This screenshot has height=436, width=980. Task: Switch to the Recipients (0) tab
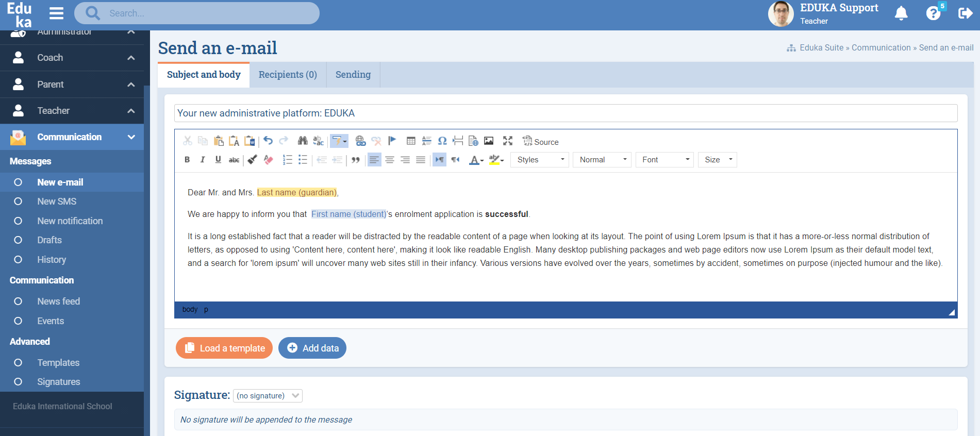click(x=288, y=75)
